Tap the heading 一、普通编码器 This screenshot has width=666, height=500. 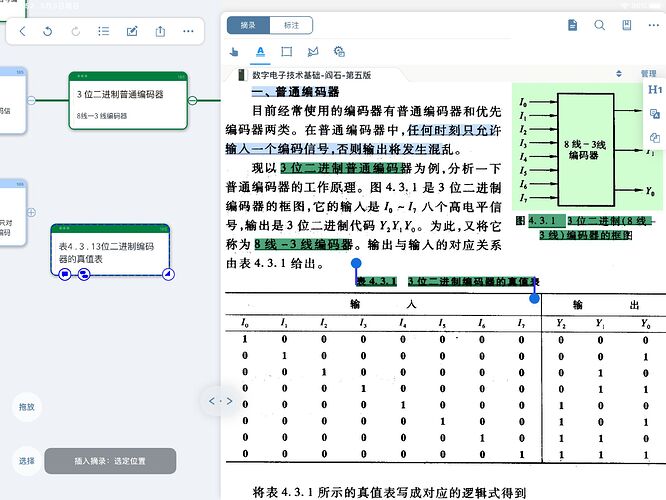point(295,92)
